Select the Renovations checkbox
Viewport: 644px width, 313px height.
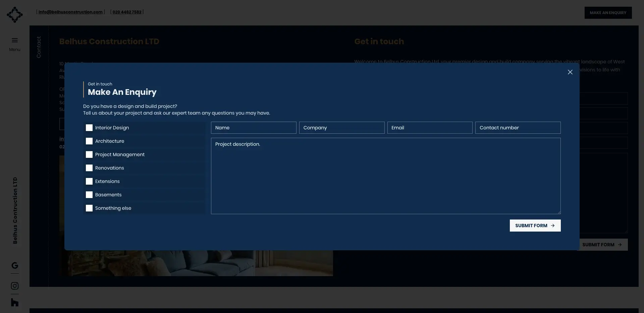89,168
